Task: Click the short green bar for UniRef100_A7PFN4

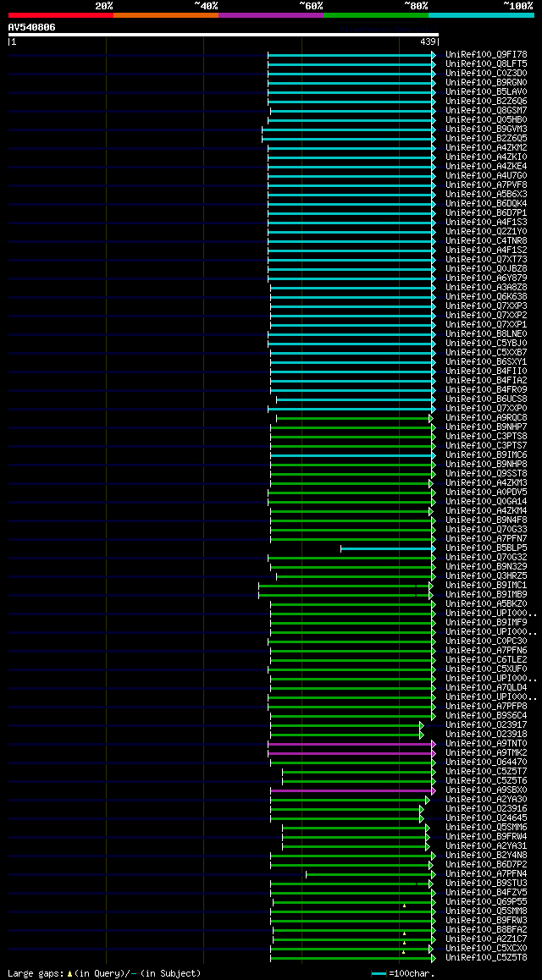Action: click(371, 873)
